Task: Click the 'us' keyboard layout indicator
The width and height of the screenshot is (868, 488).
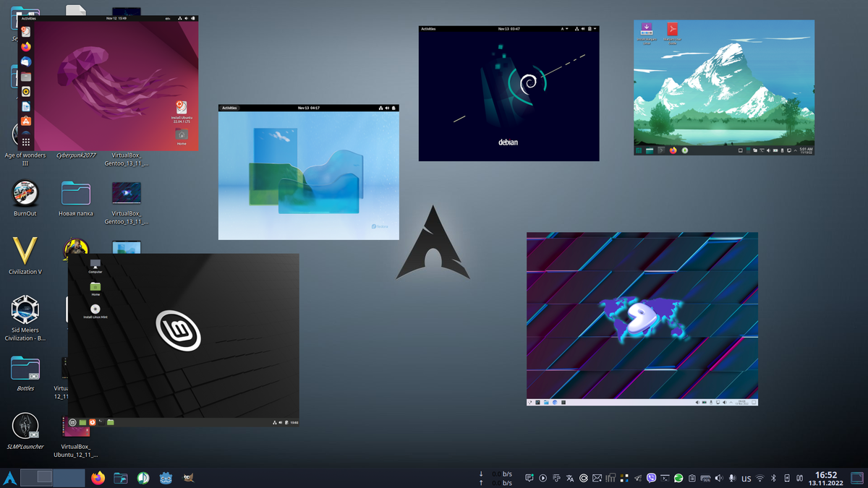Action: coord(746,479)
